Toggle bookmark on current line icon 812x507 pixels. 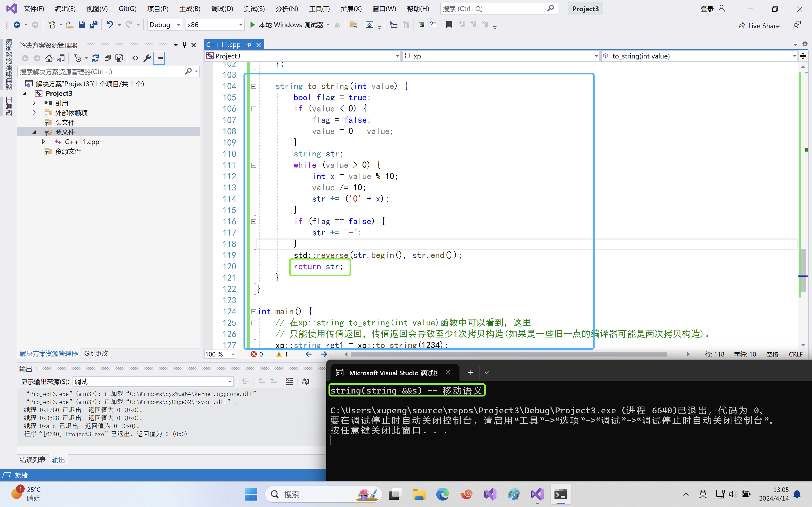pos(449,25)
